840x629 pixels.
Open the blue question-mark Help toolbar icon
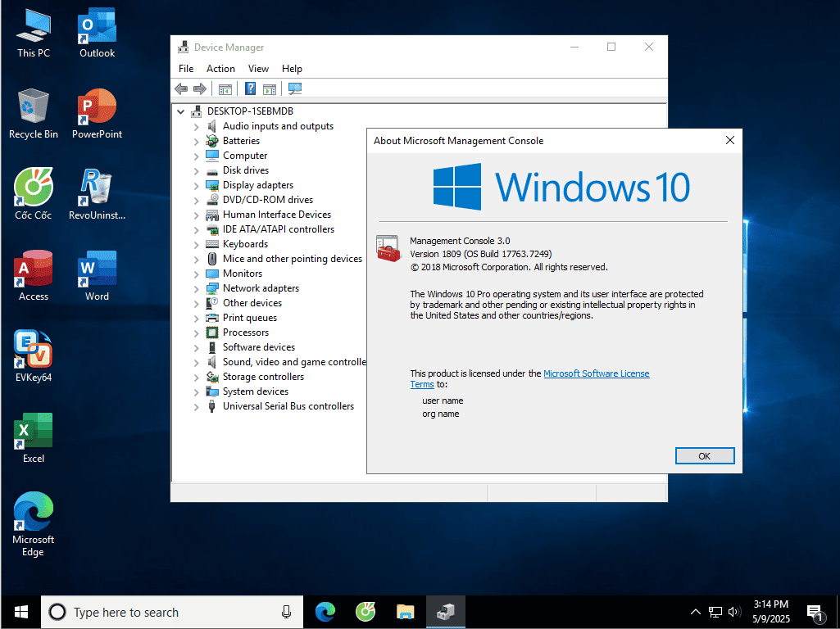(250, 89)
